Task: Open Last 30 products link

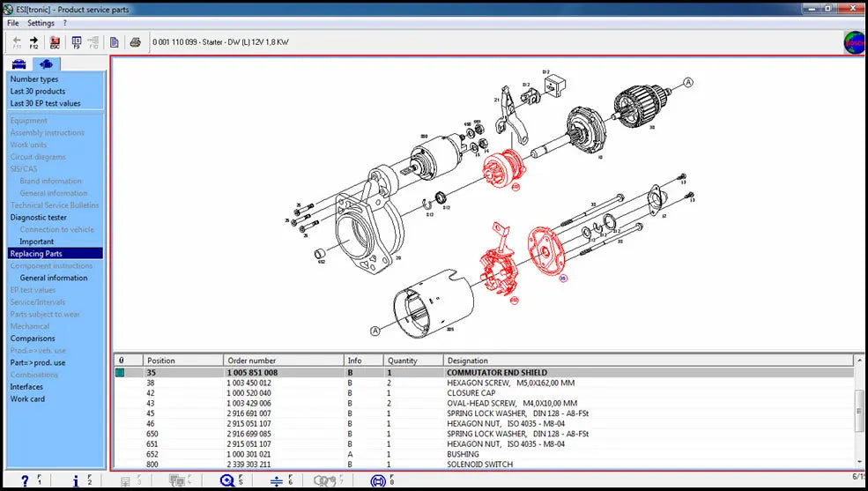Action: [38, 91]
